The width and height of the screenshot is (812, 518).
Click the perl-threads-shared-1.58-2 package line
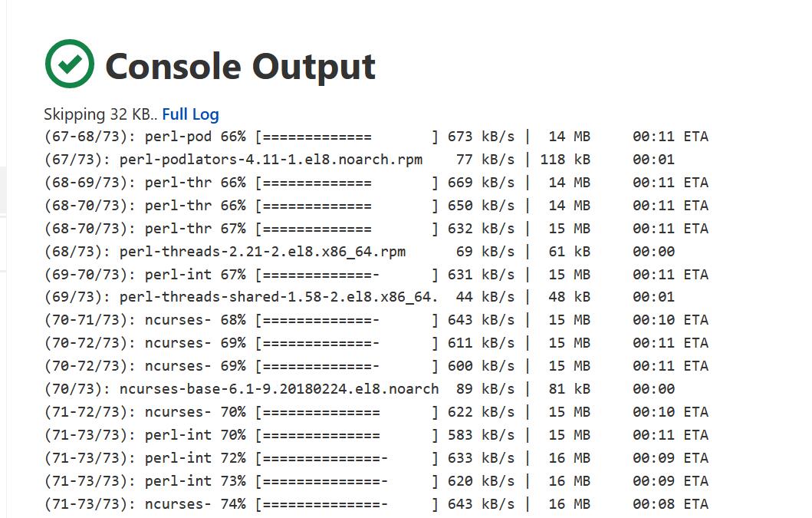pos(360,296)
